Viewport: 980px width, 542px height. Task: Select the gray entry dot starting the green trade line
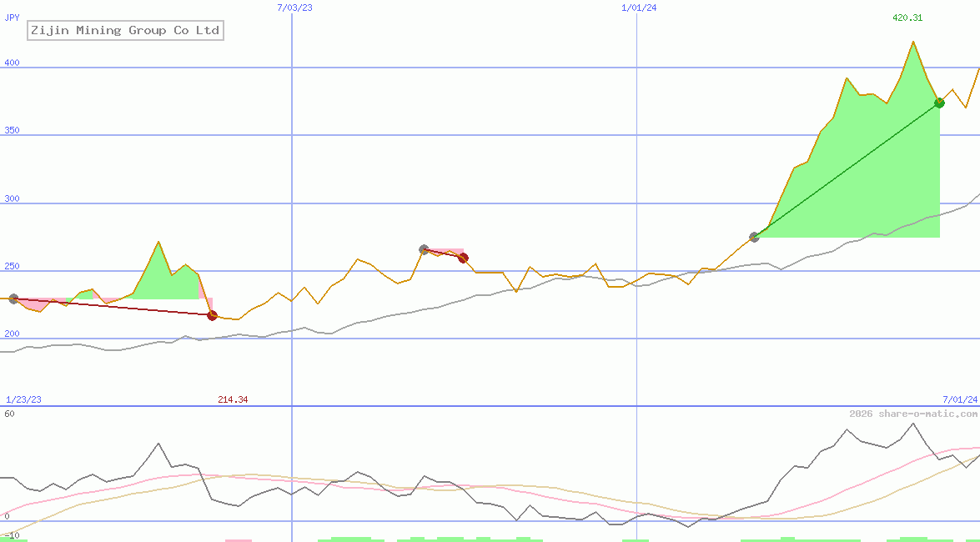755,237
